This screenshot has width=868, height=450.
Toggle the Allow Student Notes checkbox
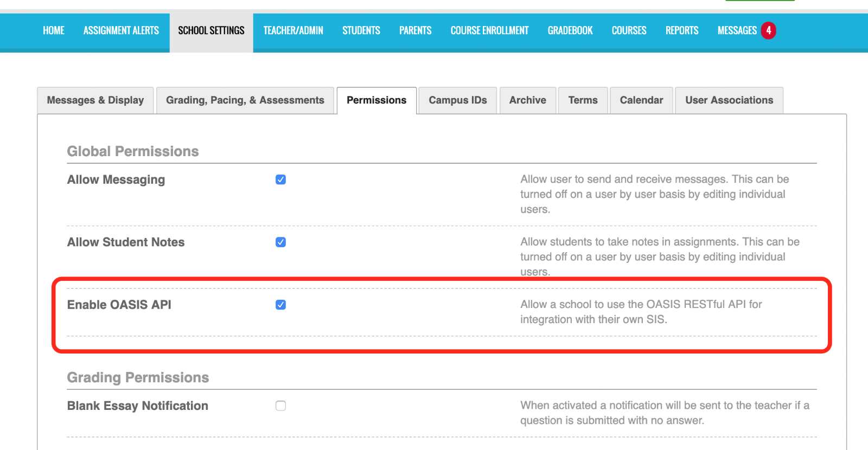point(280,242)
